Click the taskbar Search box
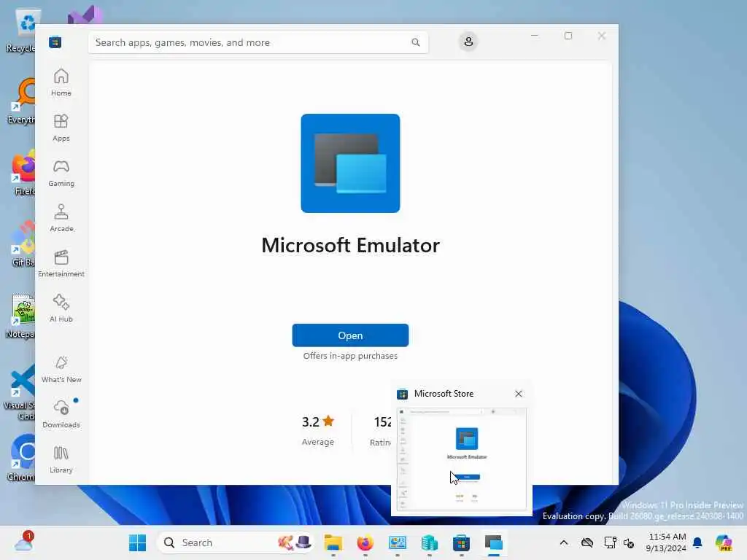747x560 pixels. (x=236, y=542)
